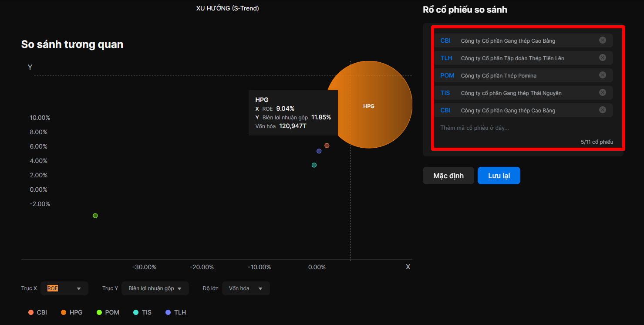Open the Độ lớn Vốn hóa dropdown
Screen dimensions: 644x325
(x=246, y=288)
